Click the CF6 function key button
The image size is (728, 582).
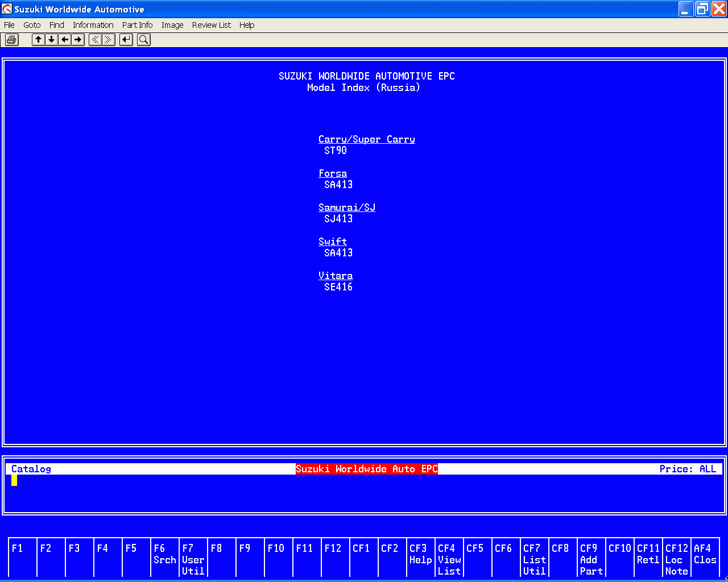506,558
